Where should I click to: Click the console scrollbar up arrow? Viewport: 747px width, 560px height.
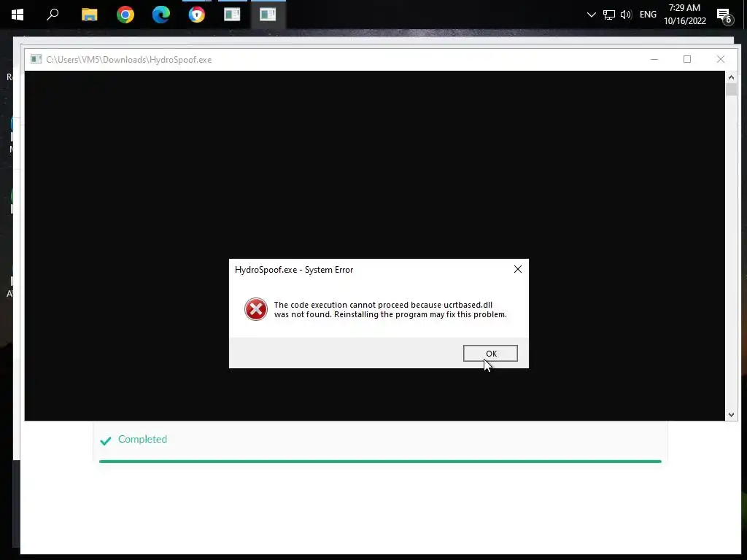(x=731, y=77)
